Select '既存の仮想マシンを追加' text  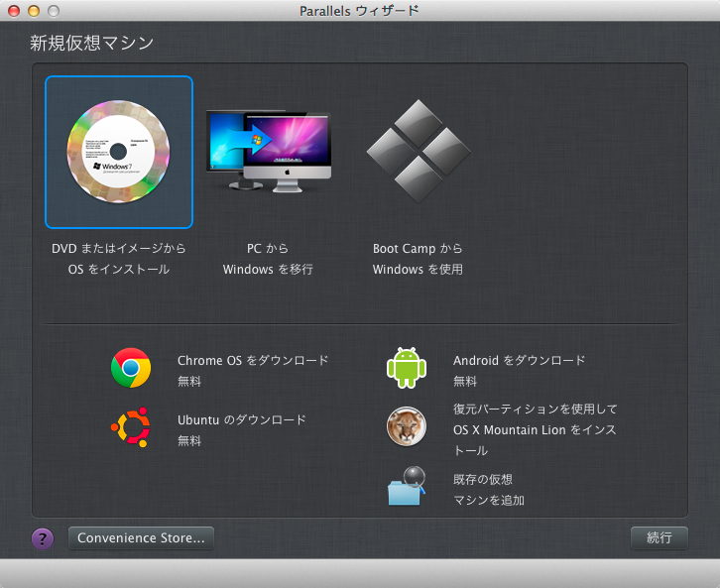pos(489,490)
